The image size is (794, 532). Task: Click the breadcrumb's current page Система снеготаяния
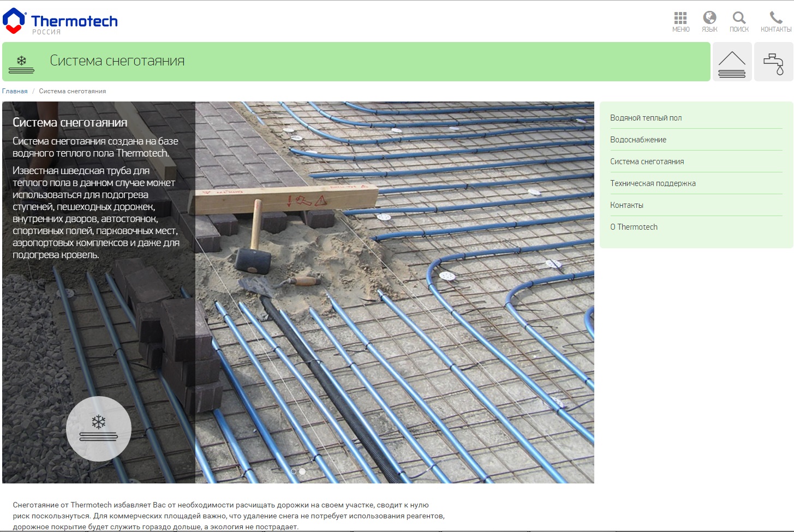click(x=73, y=91)
